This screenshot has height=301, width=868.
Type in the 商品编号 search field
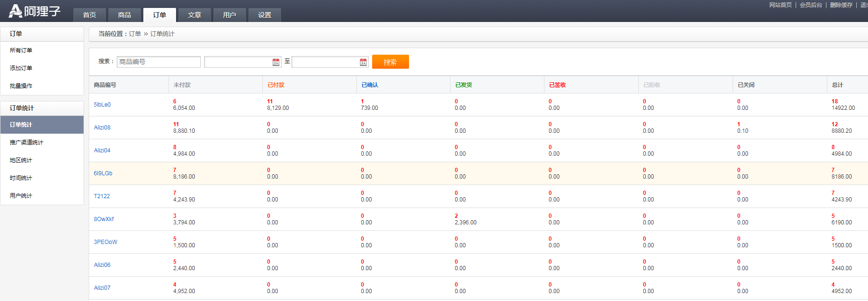[158, 62]
